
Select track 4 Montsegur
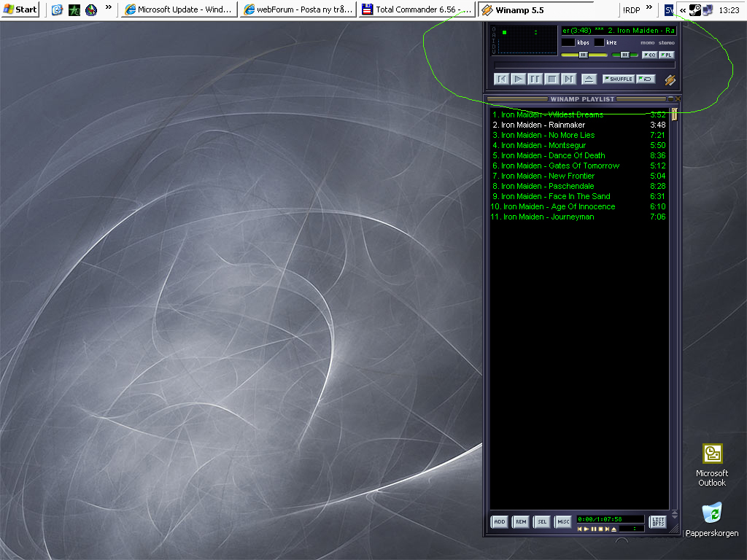coord(578,145)
